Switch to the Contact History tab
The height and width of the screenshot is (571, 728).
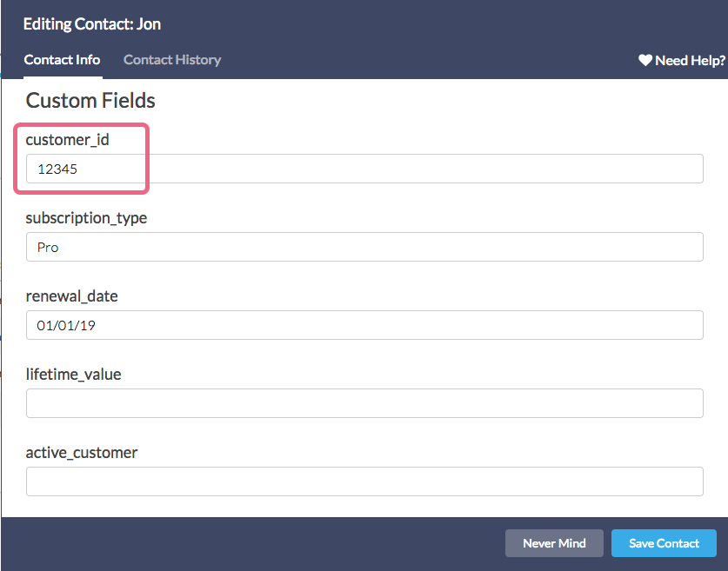pyautogui.click(x=172, y=60)
